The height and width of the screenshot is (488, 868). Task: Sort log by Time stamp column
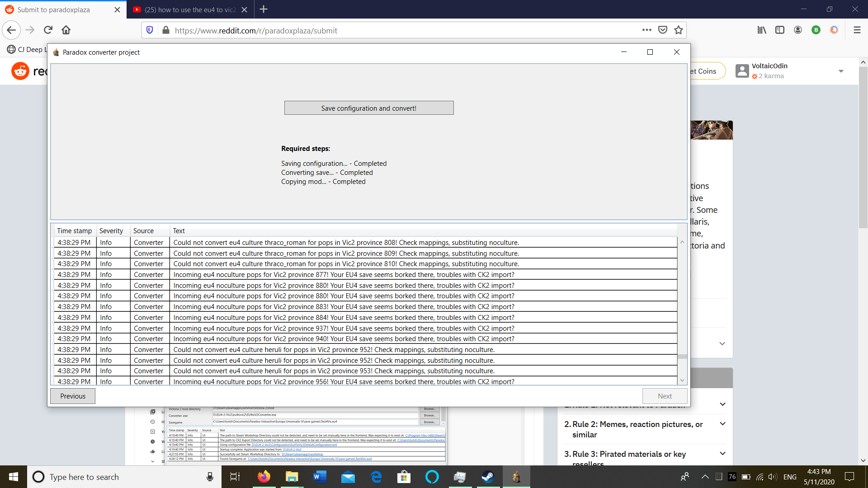[x=74, y=231]
